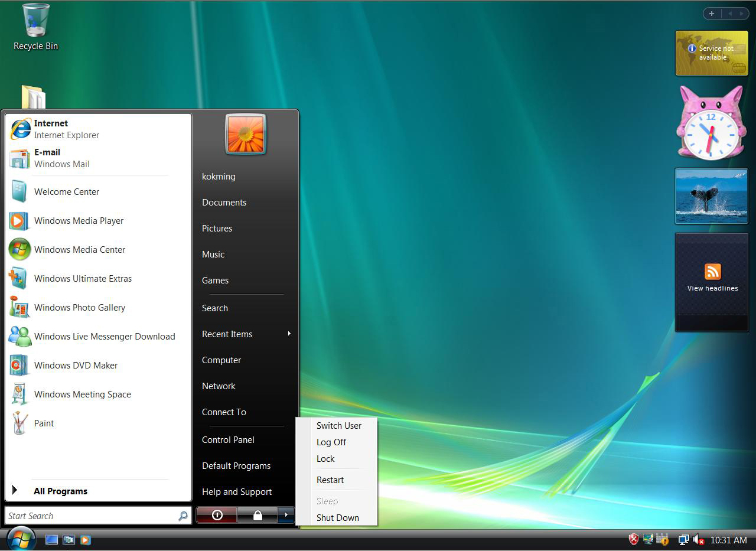
Task: Open the network connection tray icon
Action: tap(684, 539)
